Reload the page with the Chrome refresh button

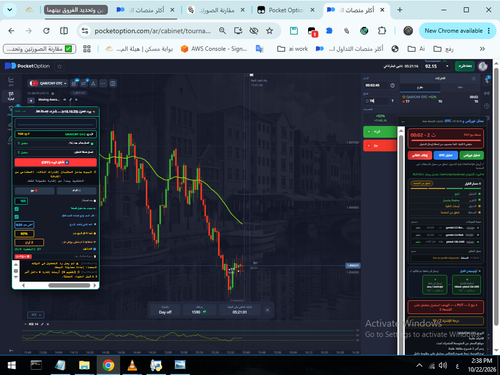tap(46, 31)
